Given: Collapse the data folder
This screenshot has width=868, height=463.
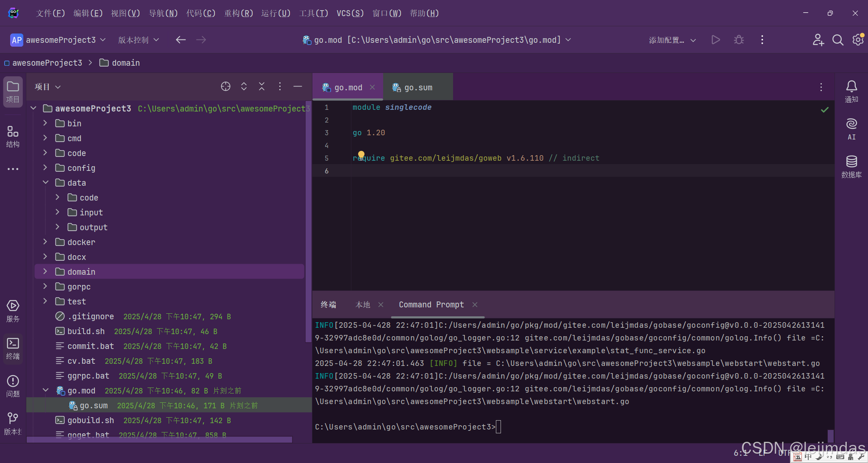Looking at the screenshot, I should (x=45, y=182).
